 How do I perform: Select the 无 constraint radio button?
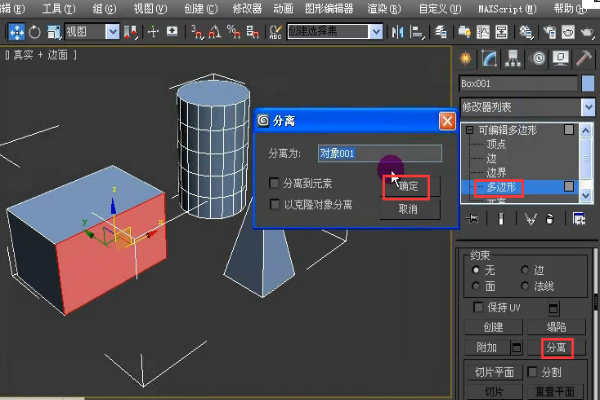(476, 270)
